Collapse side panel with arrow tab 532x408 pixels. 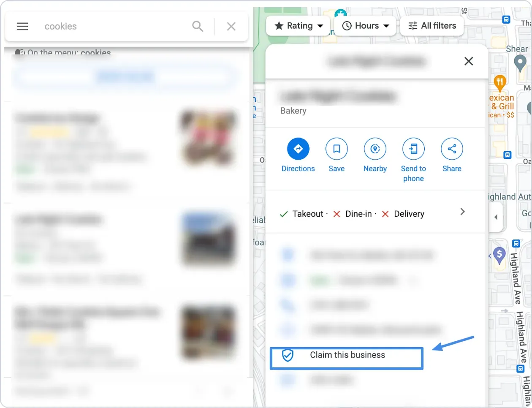click(496, 217)
